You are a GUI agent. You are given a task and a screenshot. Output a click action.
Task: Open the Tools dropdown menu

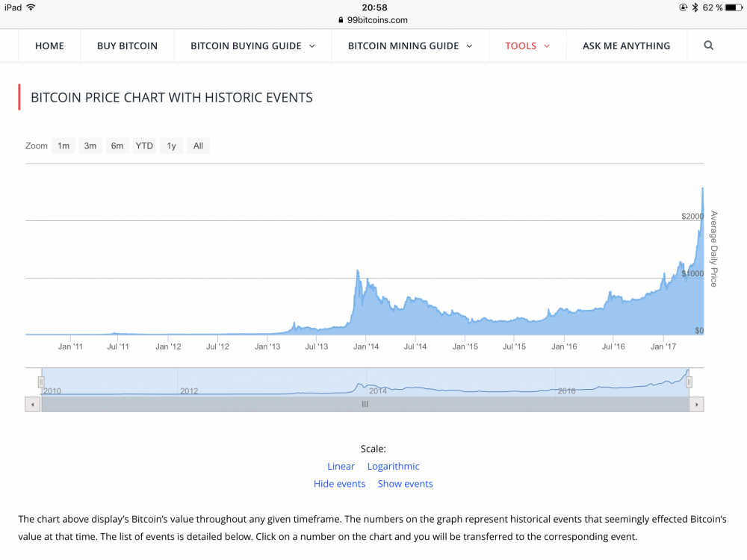(x=527, y=46)
